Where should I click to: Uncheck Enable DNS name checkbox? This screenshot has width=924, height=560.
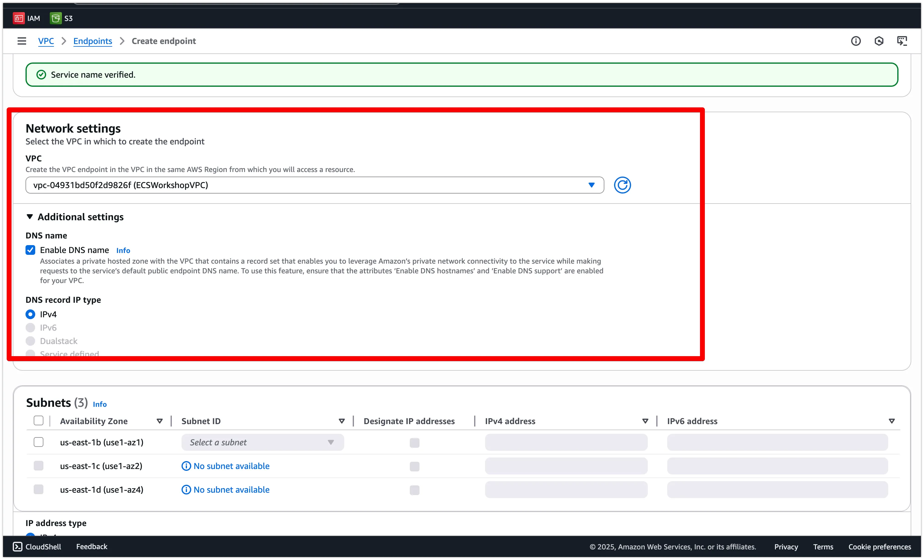tap(30, 250)
